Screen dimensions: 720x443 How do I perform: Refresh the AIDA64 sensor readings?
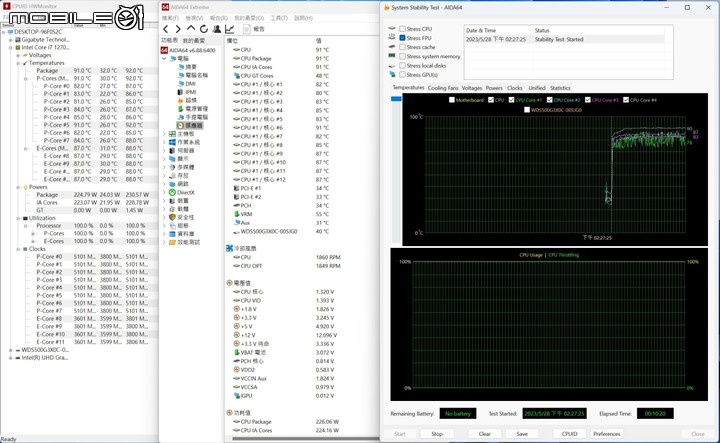point(204,29)
